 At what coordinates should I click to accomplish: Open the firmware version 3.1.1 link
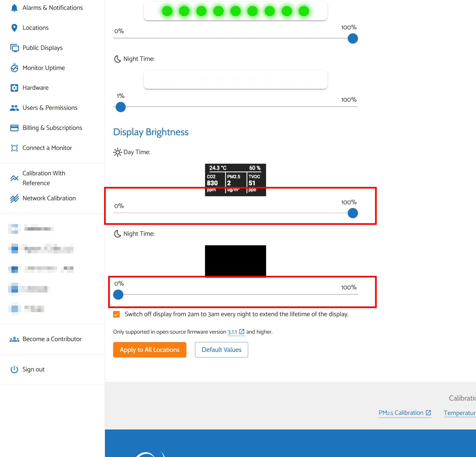232,332
